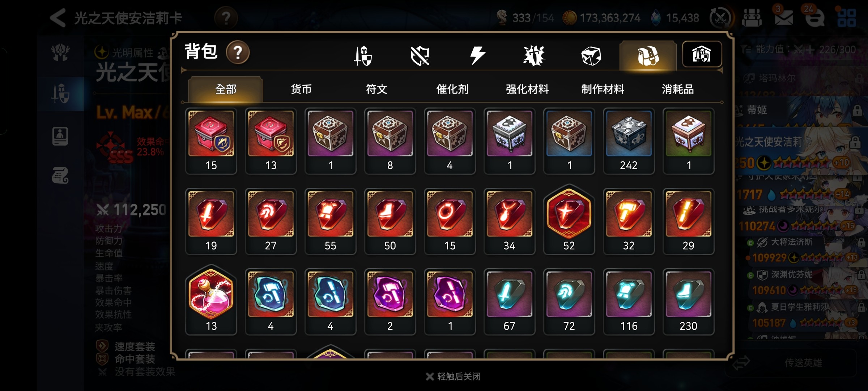Tap 轻触后关闭 to close the backpack
Screen dimensions: 868x391
[x=454, y=377]
